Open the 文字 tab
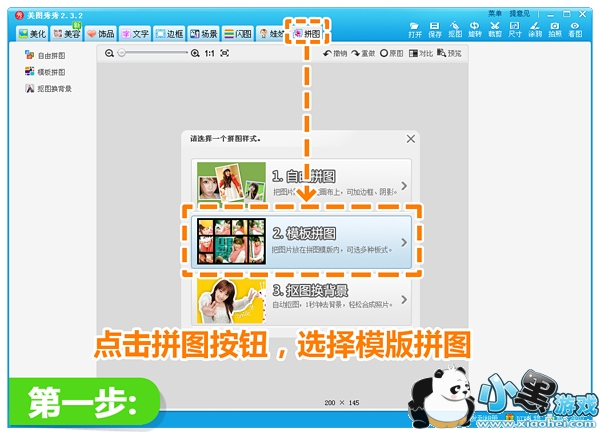 pyautogui.click(x=135, y=34)
